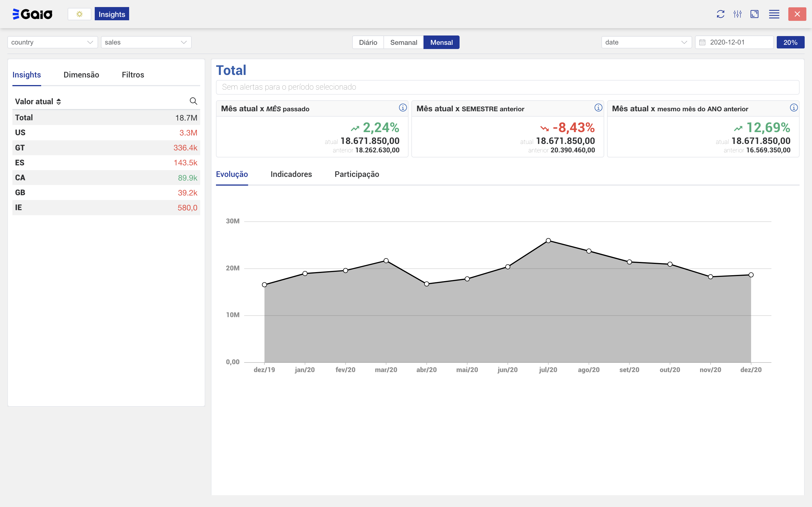Click info icon on MÊS passado card
The width and height of the screenshot is (812, 507).
403,108
